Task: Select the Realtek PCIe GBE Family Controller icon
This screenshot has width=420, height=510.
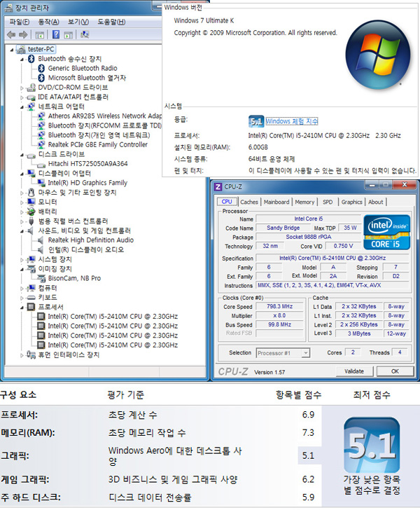Action: point(41,144)
